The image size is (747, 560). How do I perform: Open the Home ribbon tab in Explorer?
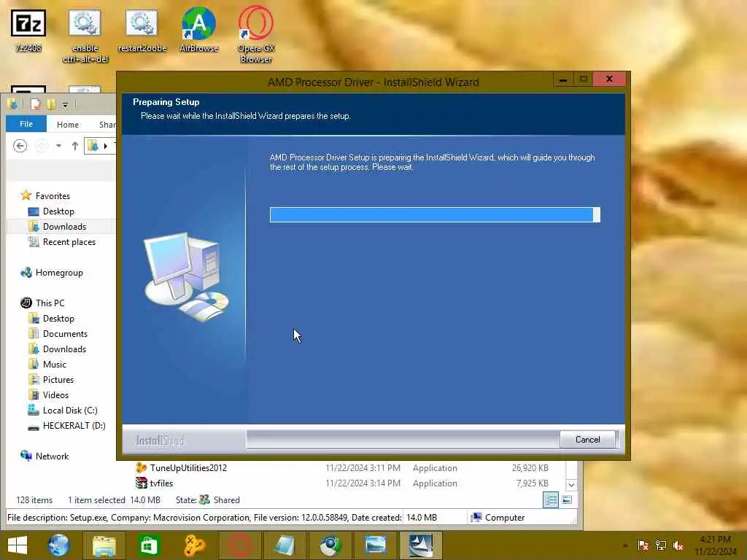point(68,124)
